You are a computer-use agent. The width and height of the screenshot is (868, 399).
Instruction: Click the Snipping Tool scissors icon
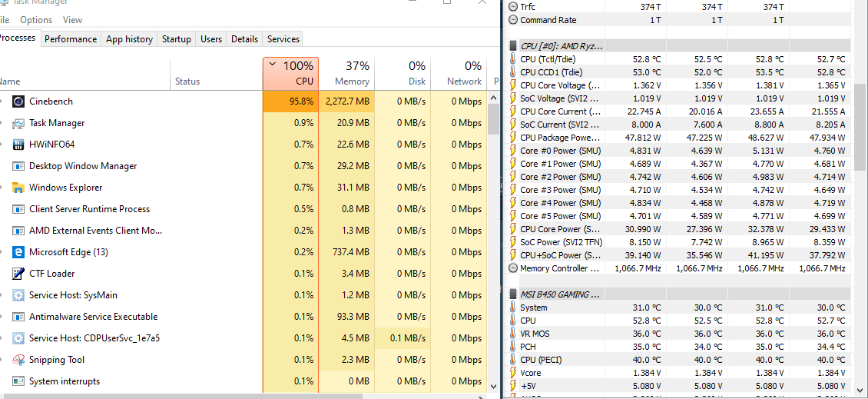click(x=18, y=361)
